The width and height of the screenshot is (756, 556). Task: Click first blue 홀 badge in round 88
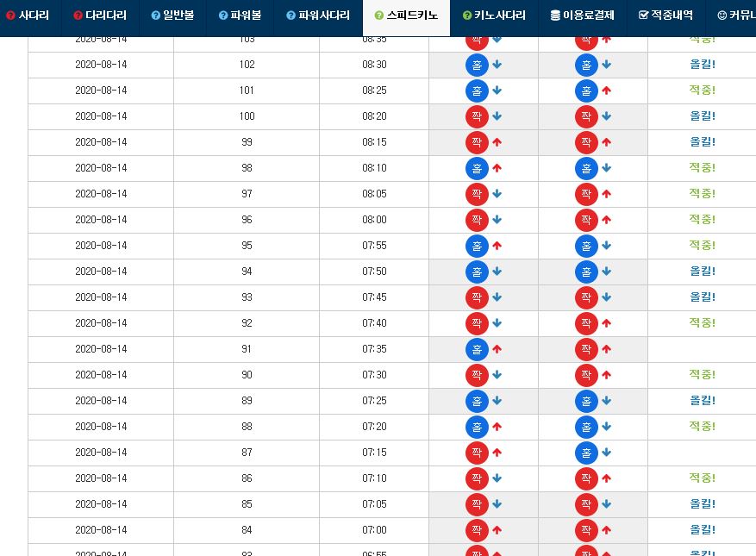[x=477, y=427]
